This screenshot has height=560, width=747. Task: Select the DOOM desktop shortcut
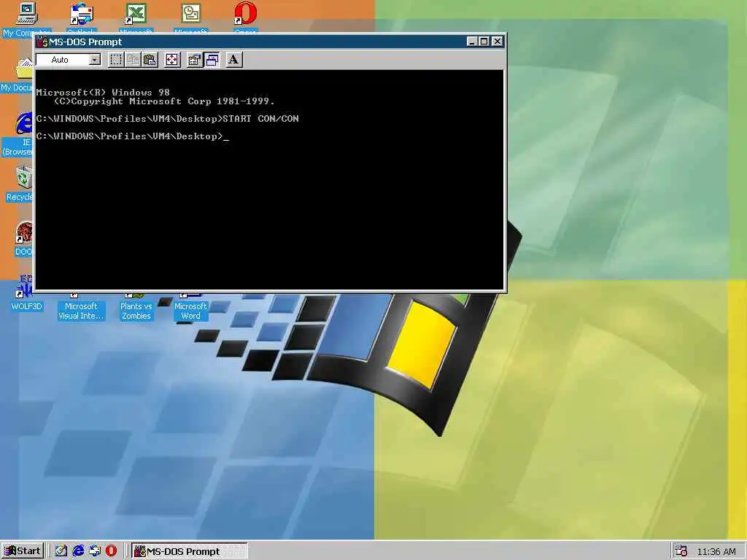(23, 239)
